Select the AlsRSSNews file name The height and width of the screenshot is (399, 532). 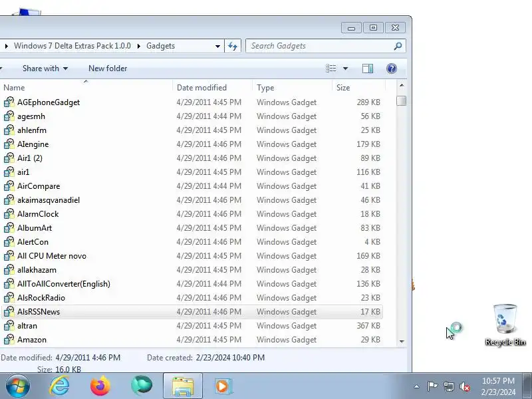(39, 312)
